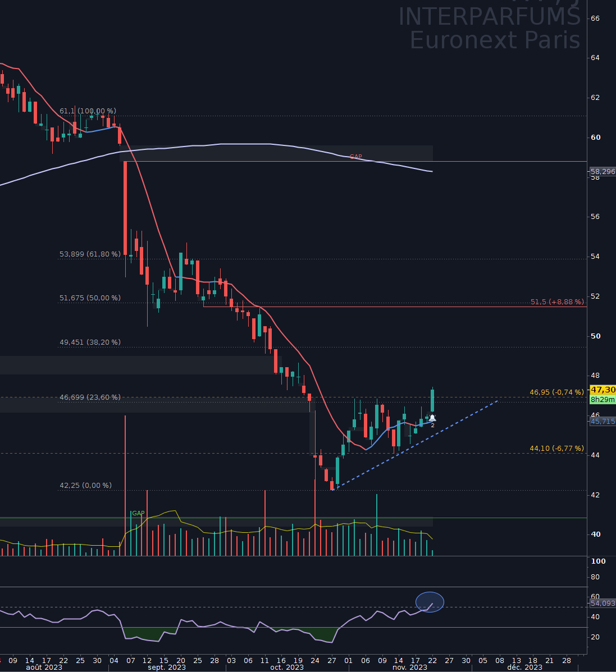Image resolution: width=616 pixels, height=672 pixels.
Task: Select the red GAP label near 59
Action: pos(356,157)
